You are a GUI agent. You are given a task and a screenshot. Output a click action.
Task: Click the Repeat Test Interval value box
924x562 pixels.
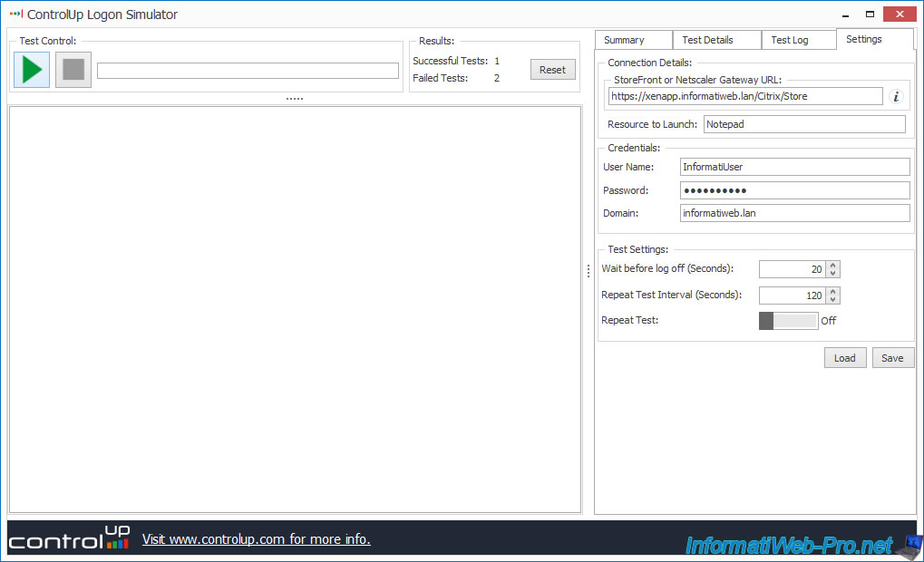[793, 296]
